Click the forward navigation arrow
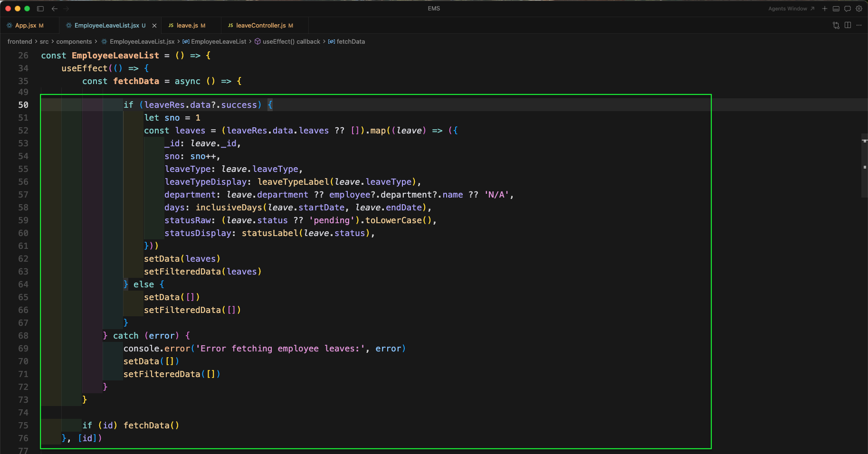The height and width of the screenshot is (454, 868). [x=66, y=9]
